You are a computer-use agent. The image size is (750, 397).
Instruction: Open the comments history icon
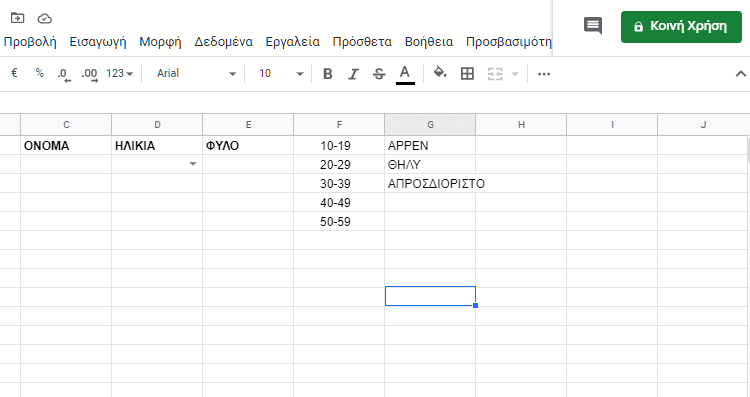[x=593, y=25]
